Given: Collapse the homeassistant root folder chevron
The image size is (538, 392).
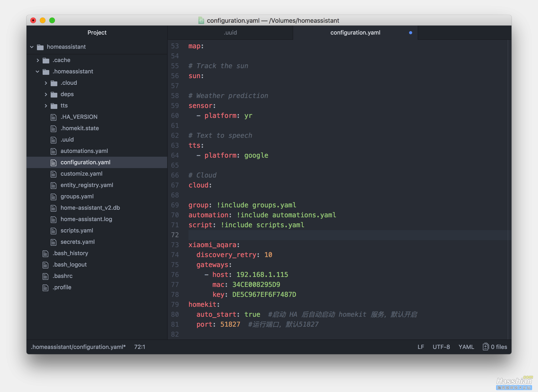Looking at the screenshot, I should pos(32,47).
